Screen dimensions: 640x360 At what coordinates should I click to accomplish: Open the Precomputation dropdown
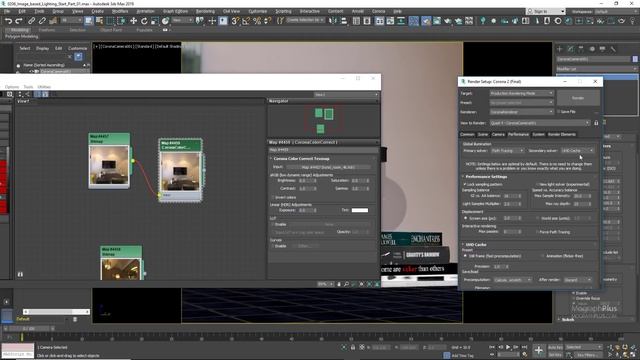tap(512, 280)
